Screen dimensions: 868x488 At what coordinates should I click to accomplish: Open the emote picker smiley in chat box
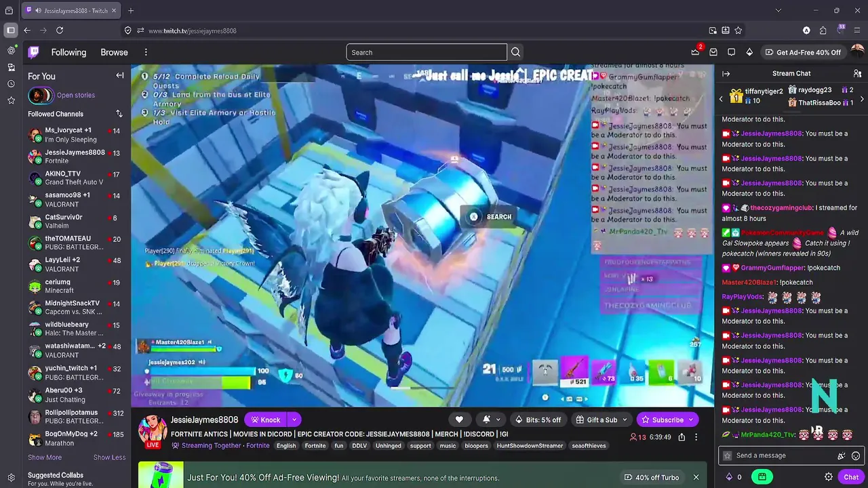(x=856, y=455)
